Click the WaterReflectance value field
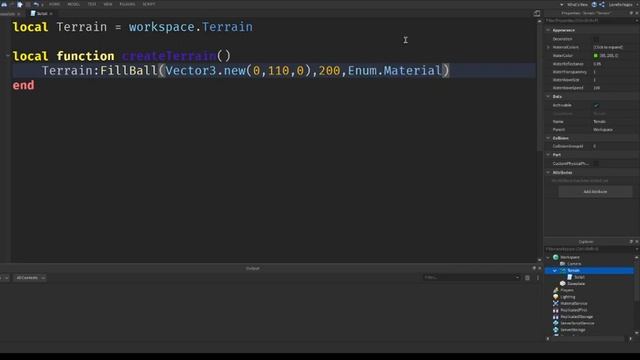The height and width of the screenshot is (360, 640). coord(615,64)
